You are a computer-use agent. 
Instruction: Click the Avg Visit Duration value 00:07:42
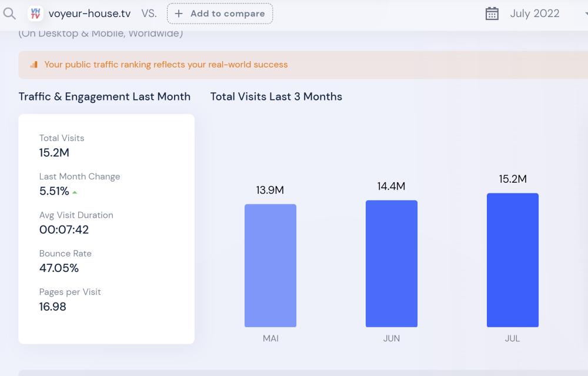pos(64,230)
